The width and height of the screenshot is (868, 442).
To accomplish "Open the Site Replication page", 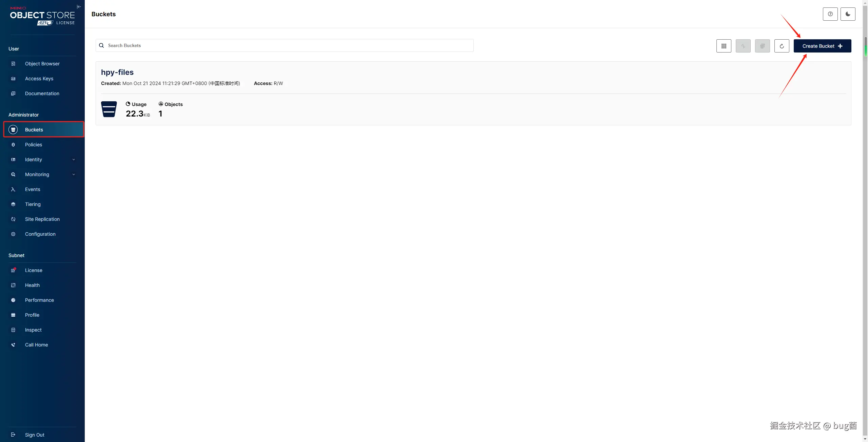I will tap(42, 219).
